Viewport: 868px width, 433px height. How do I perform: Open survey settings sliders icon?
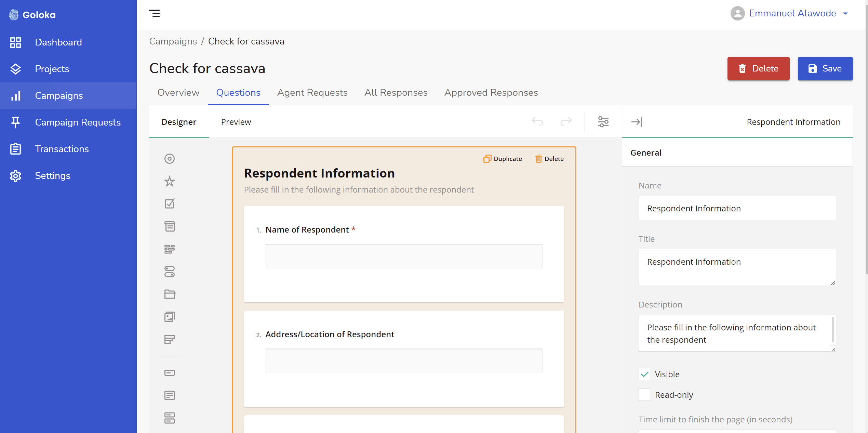point(603,122)
